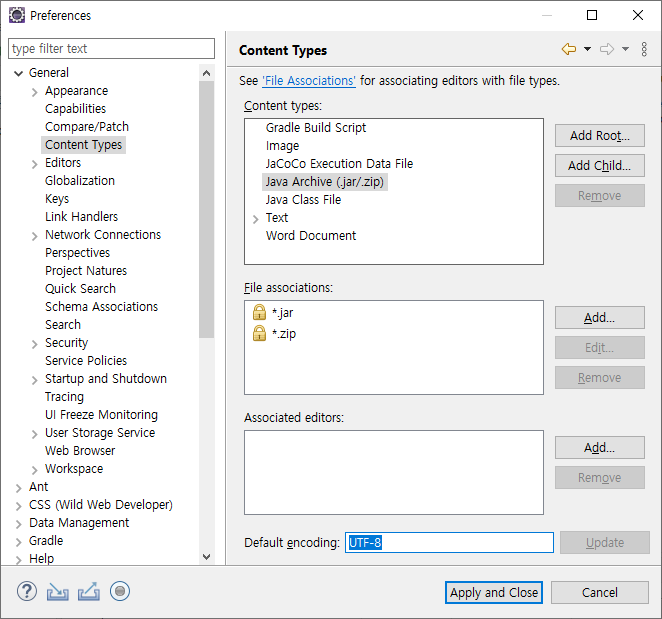662x619 pixels.
Task: Open the forward history dropdown arrow
Action: 625,49
